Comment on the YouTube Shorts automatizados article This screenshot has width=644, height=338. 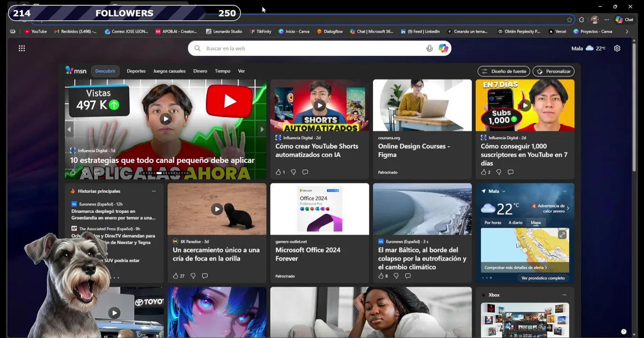click(x=305, y=172)
